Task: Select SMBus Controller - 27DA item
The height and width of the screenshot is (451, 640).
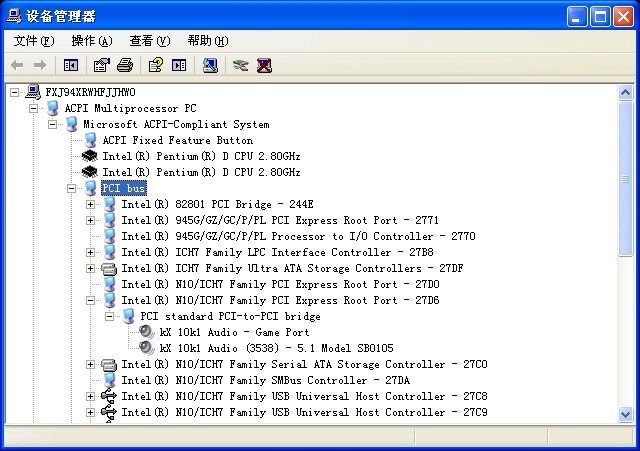Action: pyautogui.click(x=266, y=380)
